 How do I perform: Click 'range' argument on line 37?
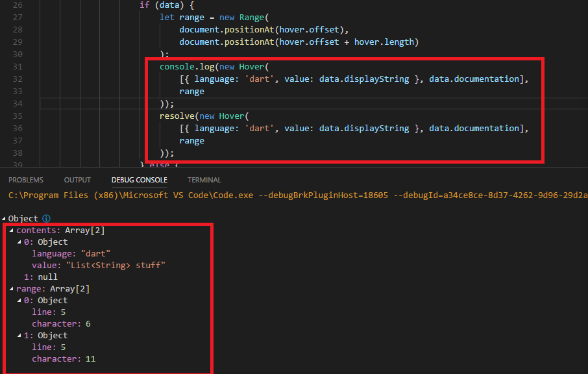pyautogui.click(x=191, y=141)
